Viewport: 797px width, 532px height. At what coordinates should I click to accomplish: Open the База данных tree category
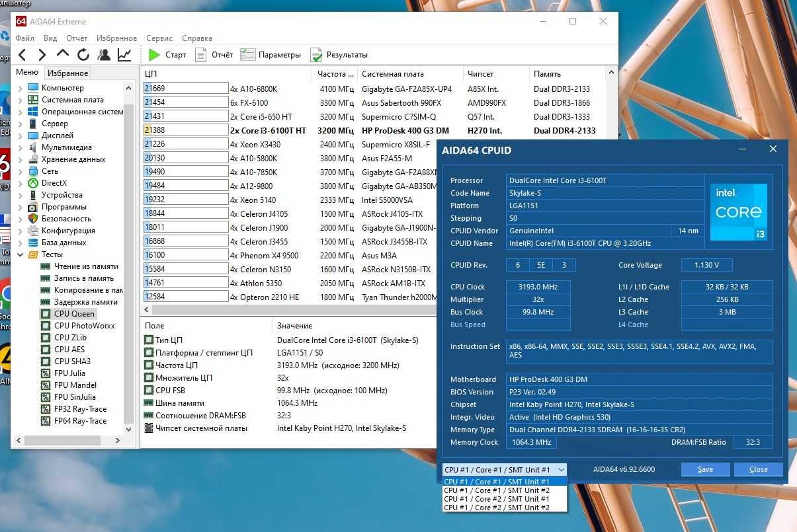[x=57, y=243]
